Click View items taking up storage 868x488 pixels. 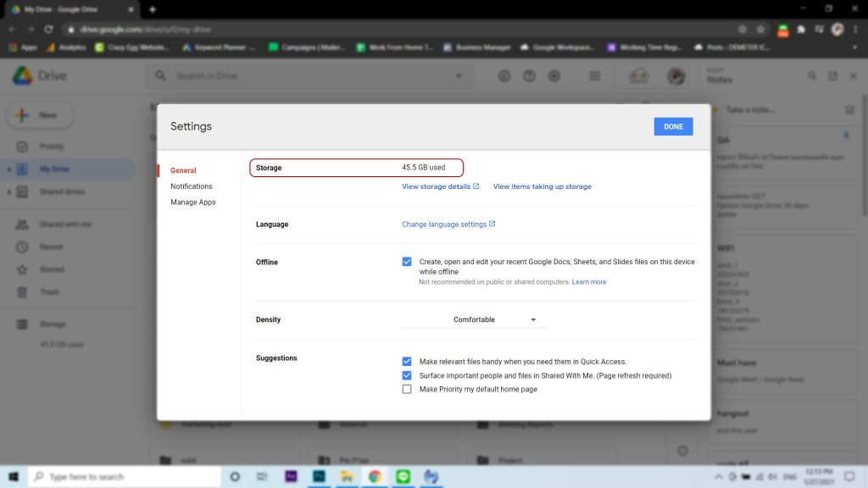click(542, 186)
